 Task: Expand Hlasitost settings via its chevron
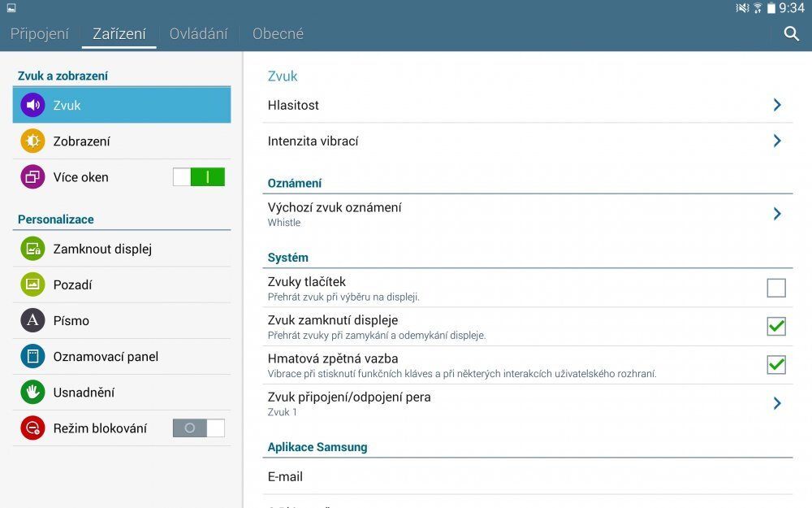click(x=776, y=105)
